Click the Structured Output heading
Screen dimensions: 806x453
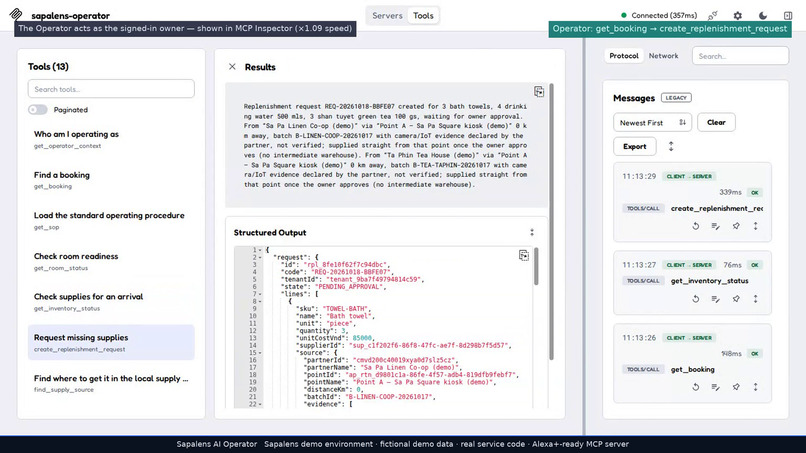(x=270, y=232)
